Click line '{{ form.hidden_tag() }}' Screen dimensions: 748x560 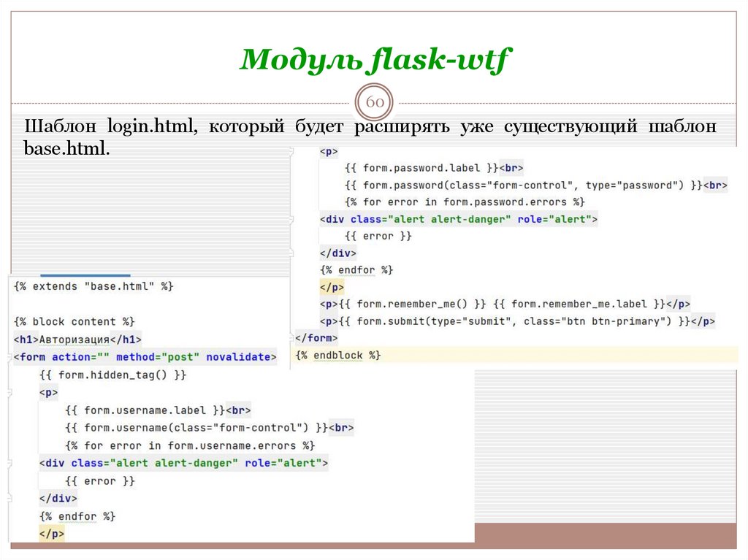pyautogui.click(x=112, y=375)
